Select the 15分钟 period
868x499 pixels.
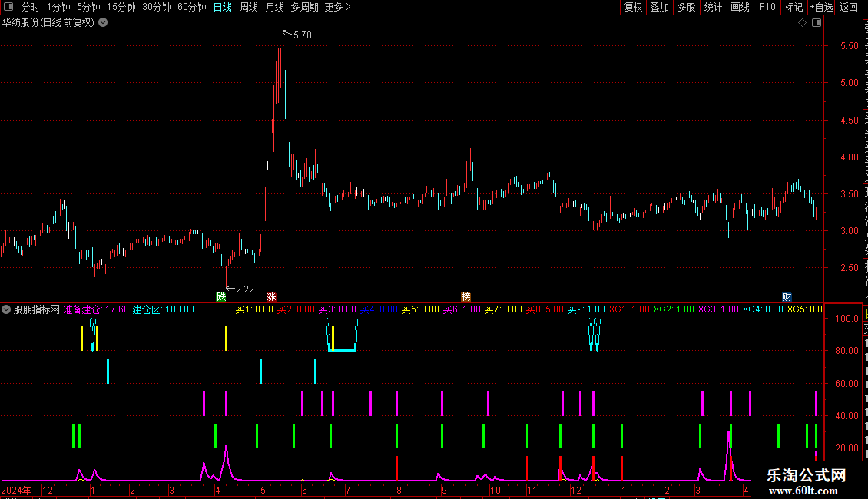pyautogui.click(x=121, y=7)
